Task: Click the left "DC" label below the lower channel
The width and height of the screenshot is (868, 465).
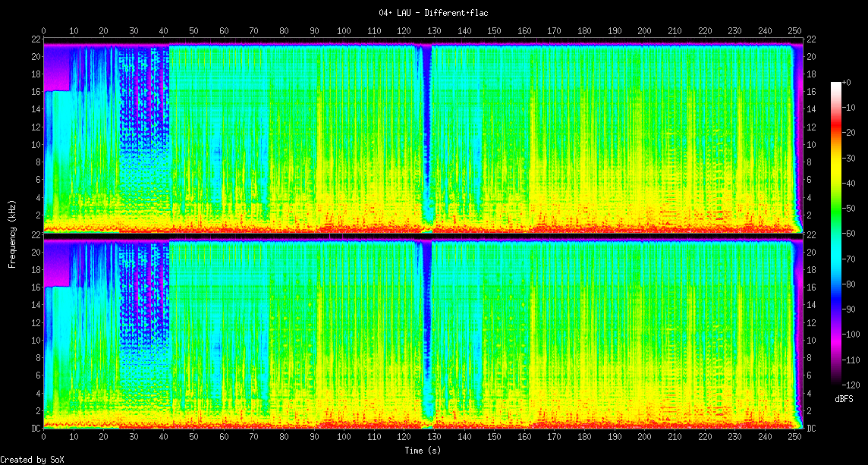Action: click(36, 429)
